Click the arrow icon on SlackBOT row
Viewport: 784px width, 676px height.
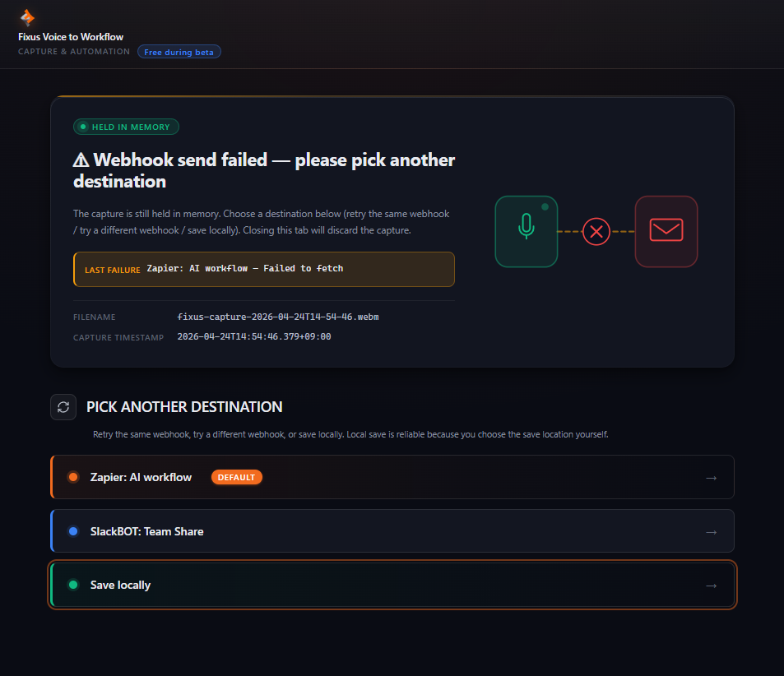point(711,531)
